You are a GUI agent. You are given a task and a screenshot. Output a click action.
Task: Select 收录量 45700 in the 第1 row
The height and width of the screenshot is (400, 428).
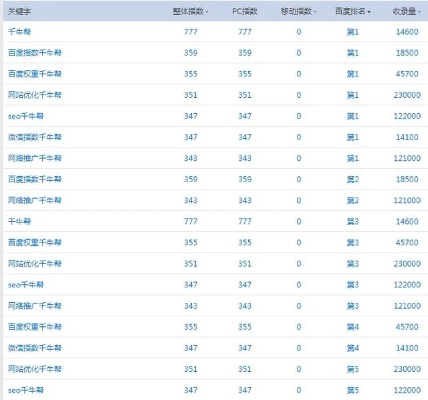(x=407, y=74)
